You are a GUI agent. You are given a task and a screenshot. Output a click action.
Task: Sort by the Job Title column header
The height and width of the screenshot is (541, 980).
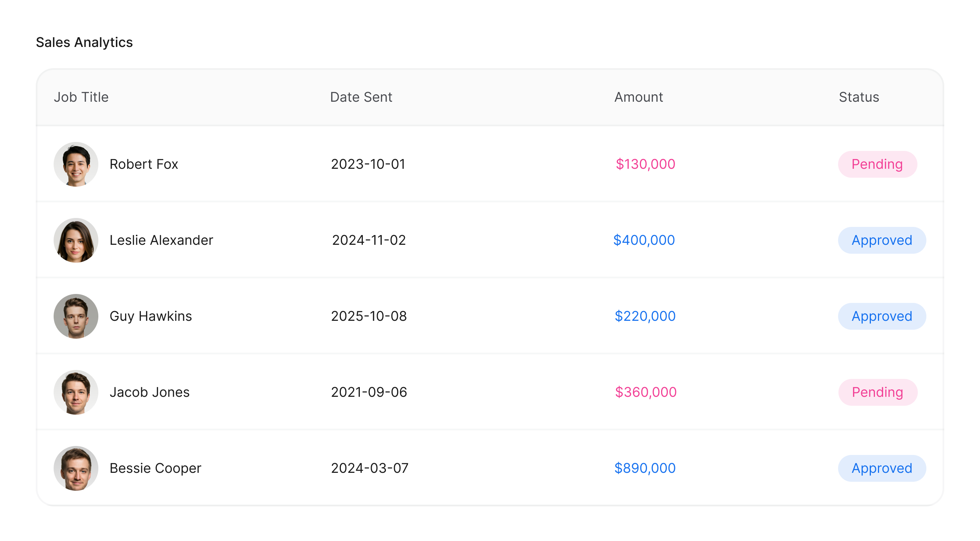pos(81,97)
